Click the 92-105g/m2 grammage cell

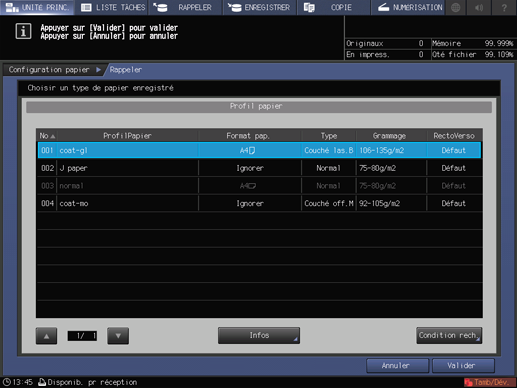(391, 203)
